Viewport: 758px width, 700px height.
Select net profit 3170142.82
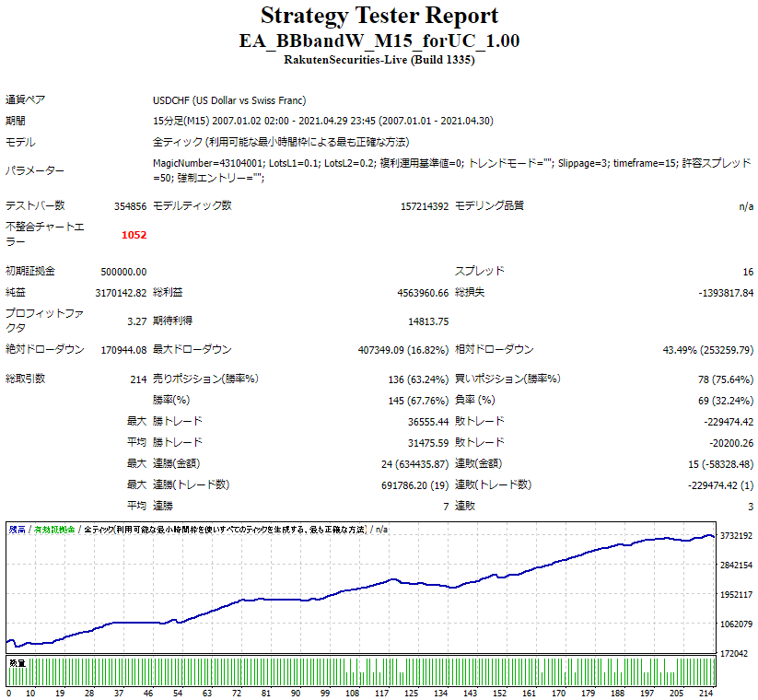pyautogui.click(x=121, y=293)
